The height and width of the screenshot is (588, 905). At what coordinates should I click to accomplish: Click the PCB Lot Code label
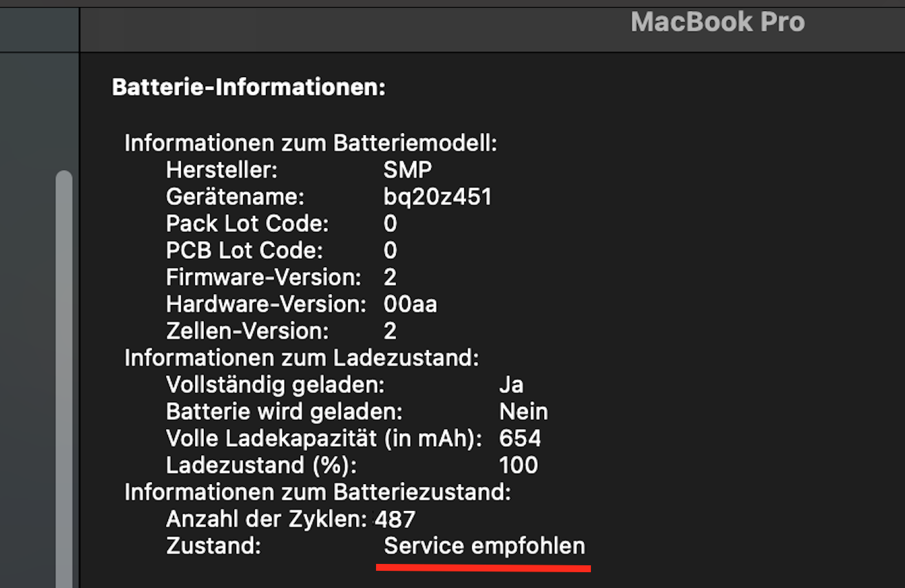click(244, 251)
